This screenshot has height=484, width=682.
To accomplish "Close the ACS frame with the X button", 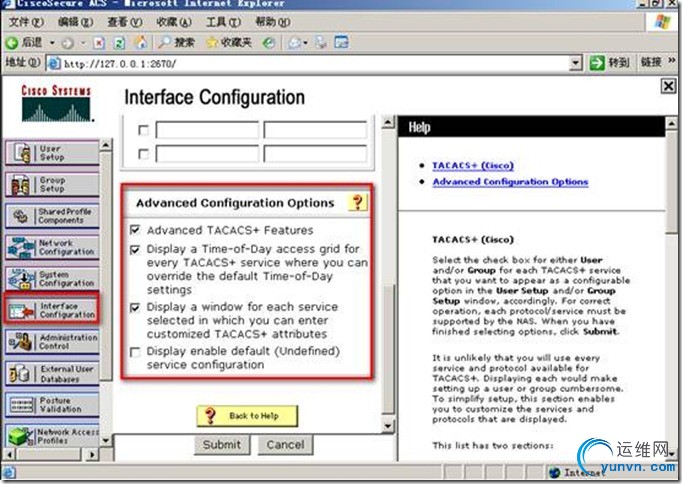I will click(669, 86).
